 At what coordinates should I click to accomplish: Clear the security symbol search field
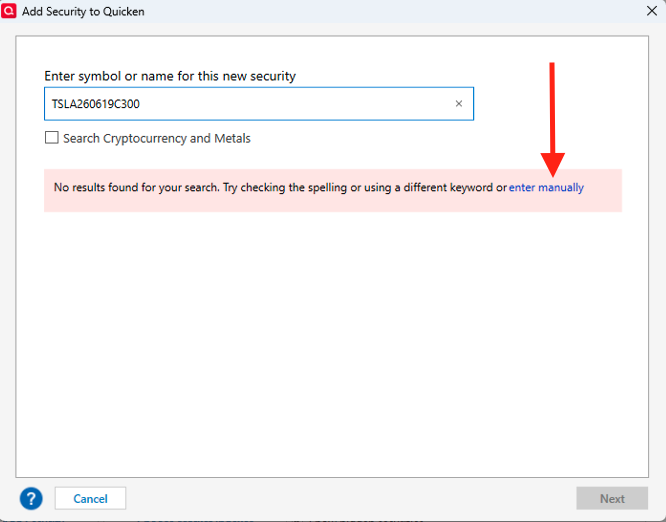[459, 104]
